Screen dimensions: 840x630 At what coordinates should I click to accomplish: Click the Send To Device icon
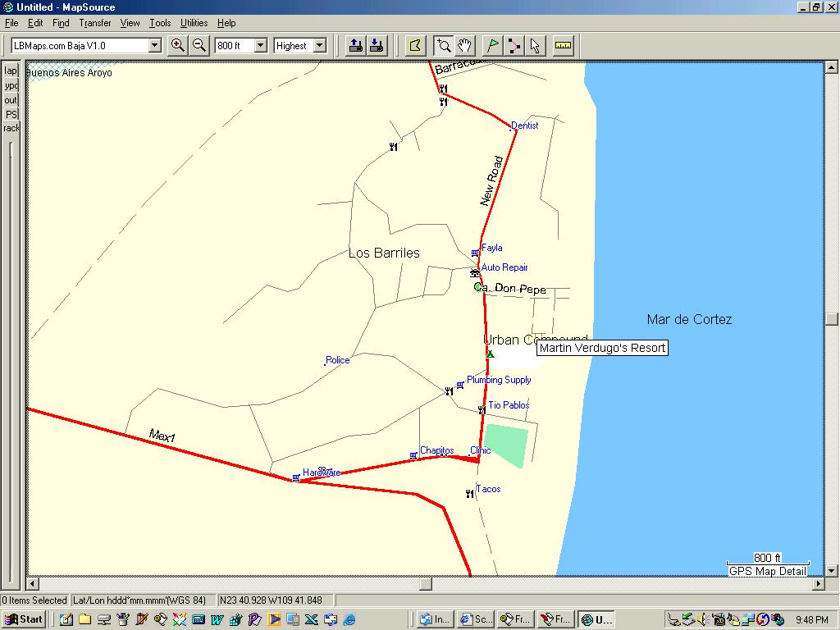point(355,46)
